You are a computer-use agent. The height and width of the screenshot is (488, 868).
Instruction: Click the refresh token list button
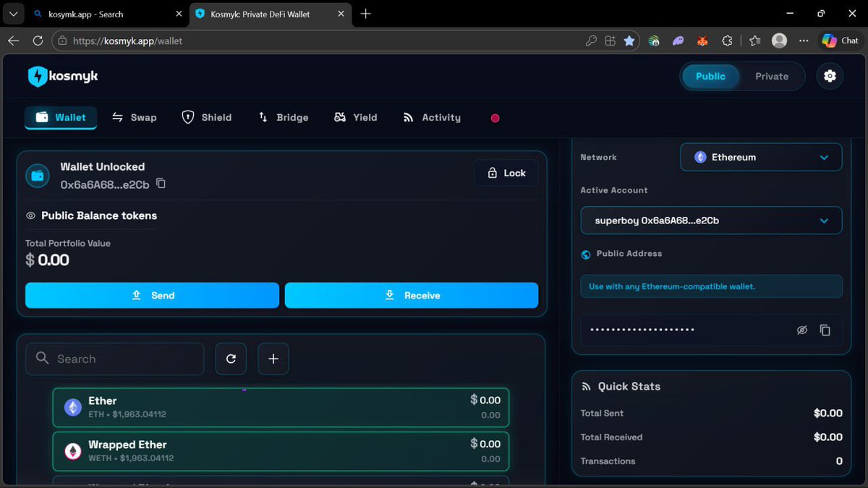(x=231, y=359)
